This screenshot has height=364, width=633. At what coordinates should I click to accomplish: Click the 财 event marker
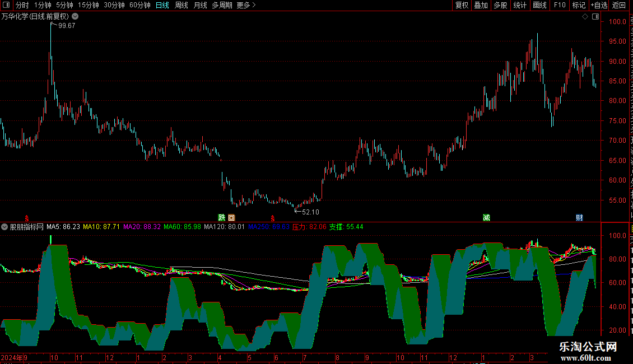(x=579, y=217)
